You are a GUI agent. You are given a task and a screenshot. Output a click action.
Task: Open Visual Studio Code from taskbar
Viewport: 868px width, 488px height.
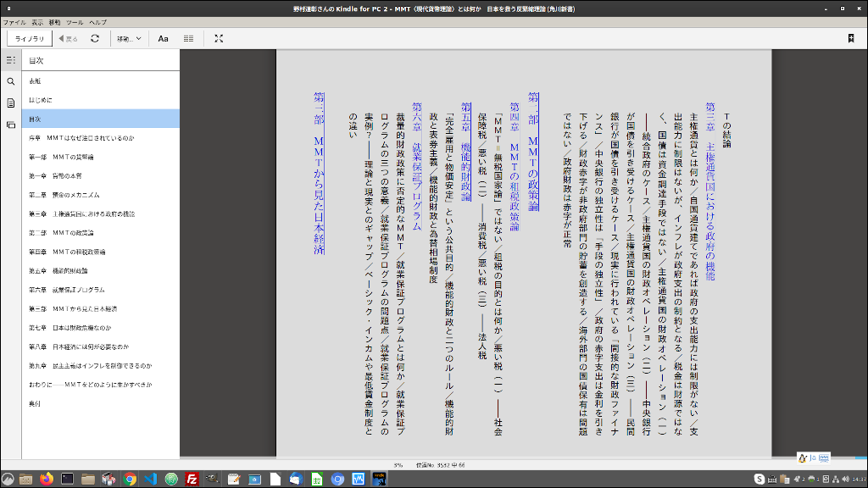151,480
